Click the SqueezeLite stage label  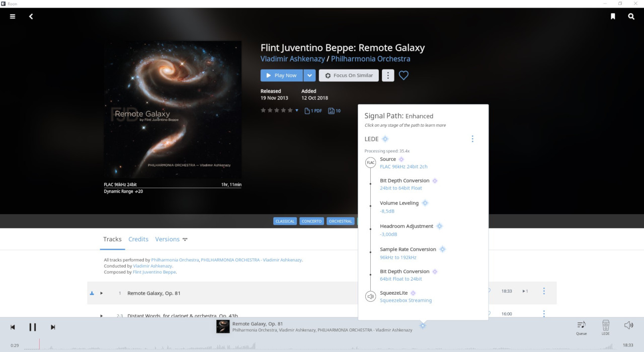[394, 293]
